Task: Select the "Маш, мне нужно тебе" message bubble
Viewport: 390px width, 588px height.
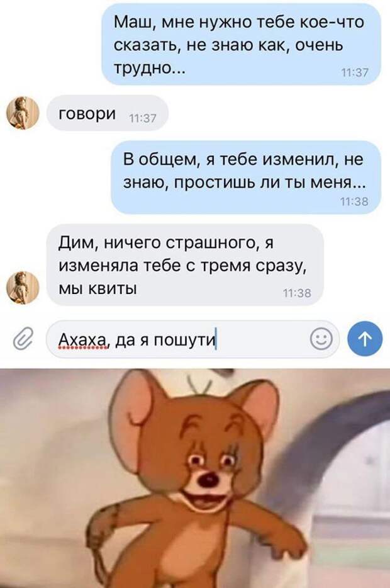Action: point(242,45)
